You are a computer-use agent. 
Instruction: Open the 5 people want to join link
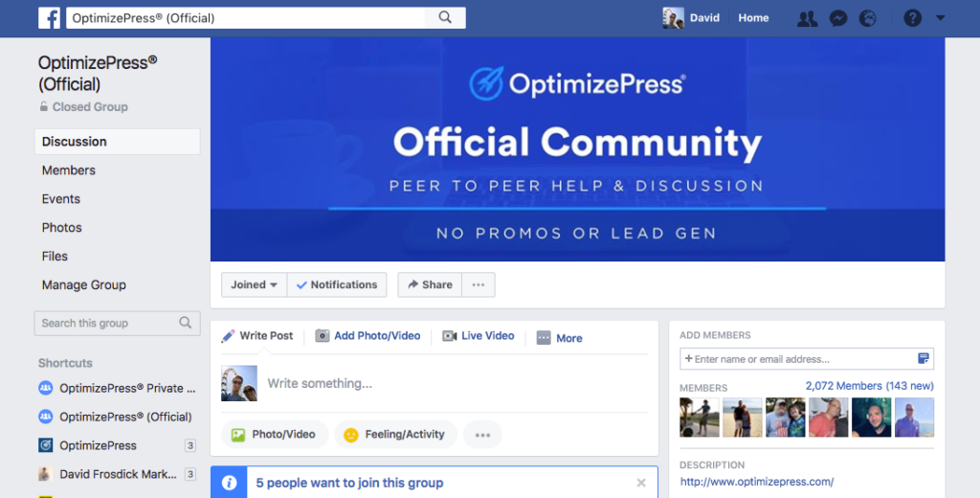(x=349, y=483)
